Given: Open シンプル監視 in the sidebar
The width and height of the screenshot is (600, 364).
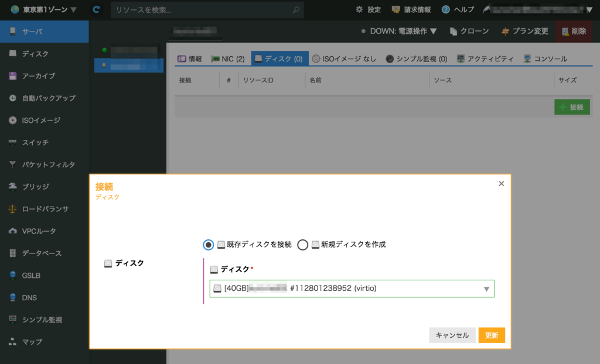Looking at the screenshot, I should point(45,320).
